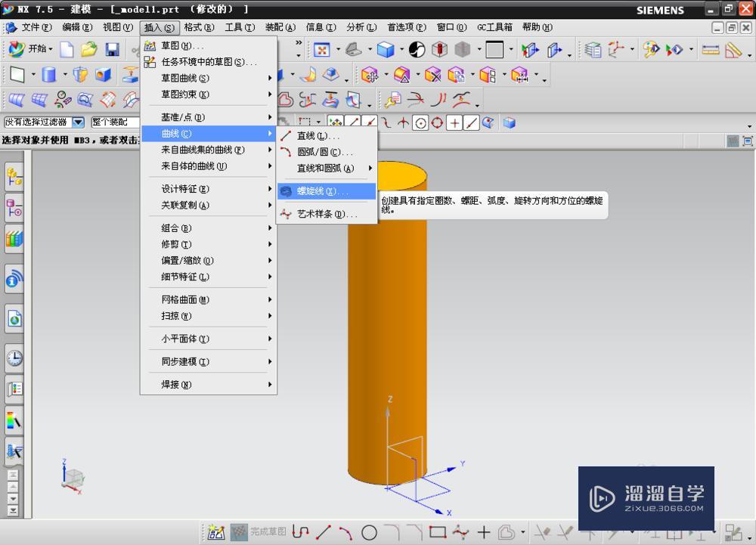Screen dimensions: 756x545
Task: Select the sketch Point plus tool
Action: [x=484, y=532]
